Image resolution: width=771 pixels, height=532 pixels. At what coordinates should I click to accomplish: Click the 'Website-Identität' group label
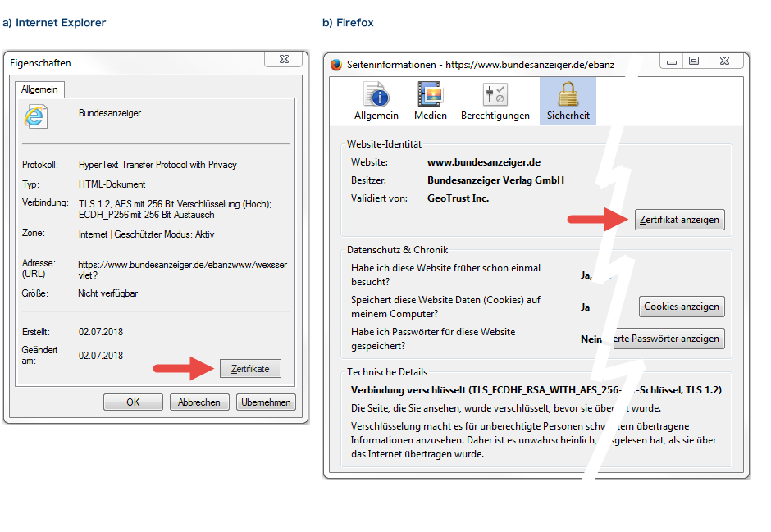click(x=384, y=144)
